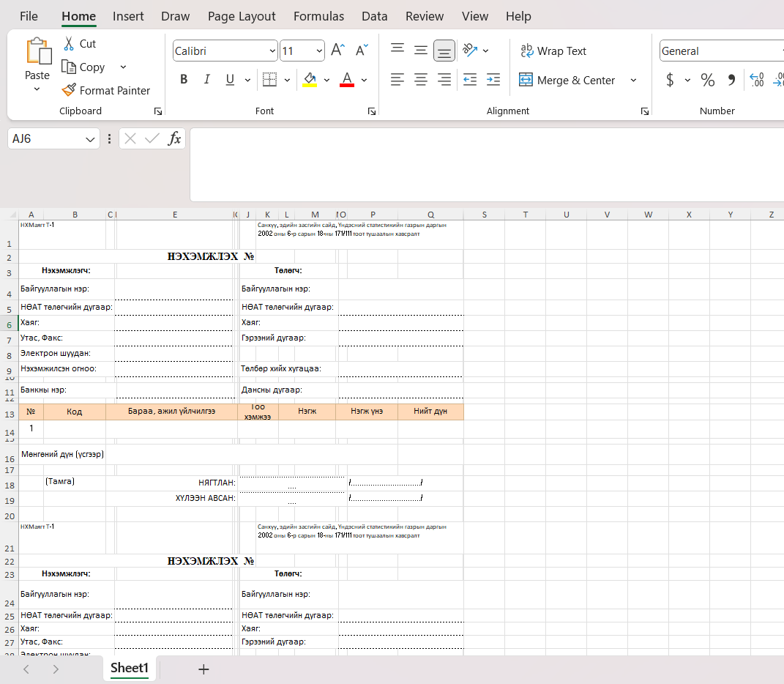Confirm the formula bar entry

tap(152, 138)
